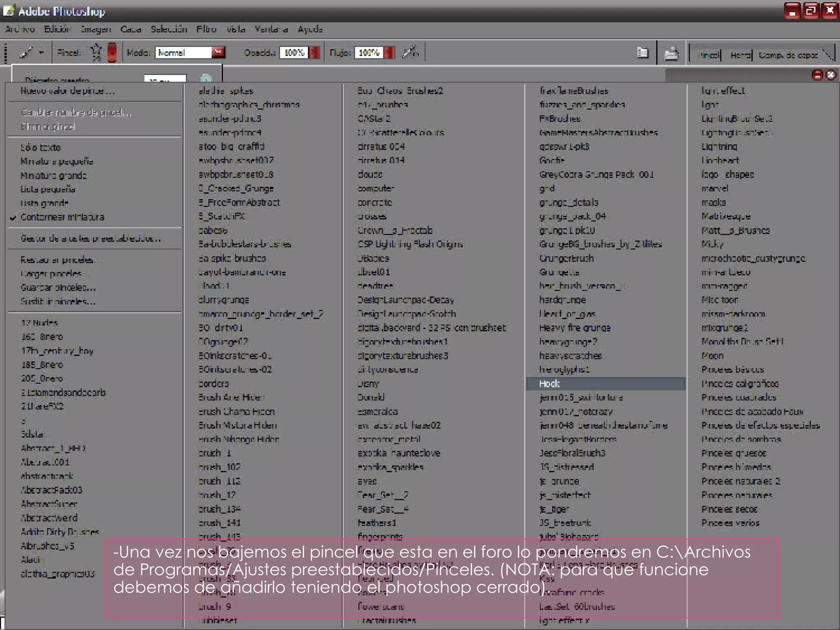
Task: Enable the airbrush option icon
Action: point(410,52)
